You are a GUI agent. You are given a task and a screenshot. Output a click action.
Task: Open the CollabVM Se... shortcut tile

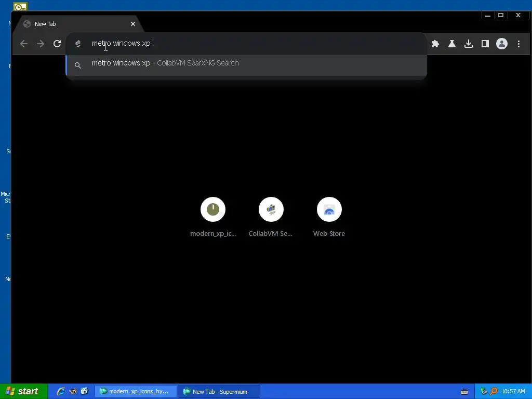point(271,217)
